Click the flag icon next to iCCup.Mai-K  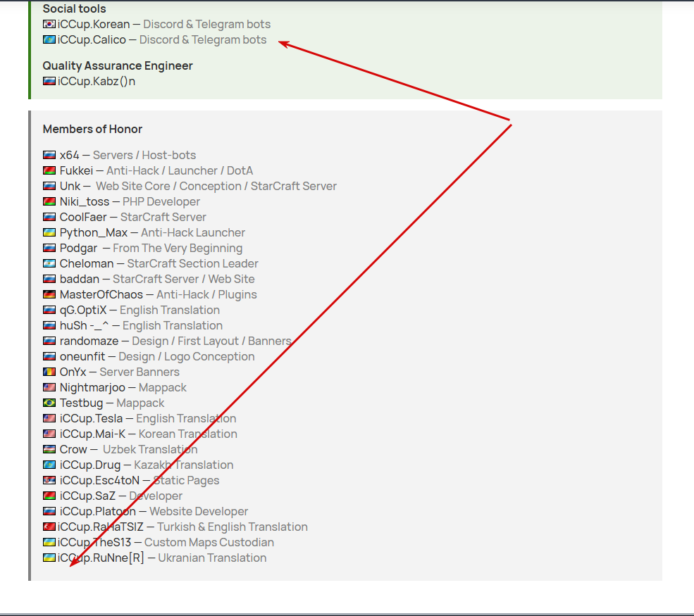(x=49, y=434)
